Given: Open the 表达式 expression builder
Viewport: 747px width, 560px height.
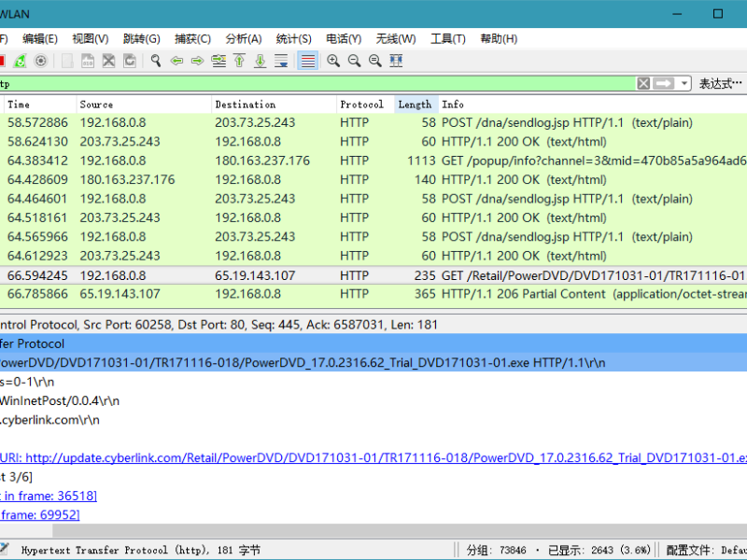Looking at the screenshot, I should [x=720, y=84].
